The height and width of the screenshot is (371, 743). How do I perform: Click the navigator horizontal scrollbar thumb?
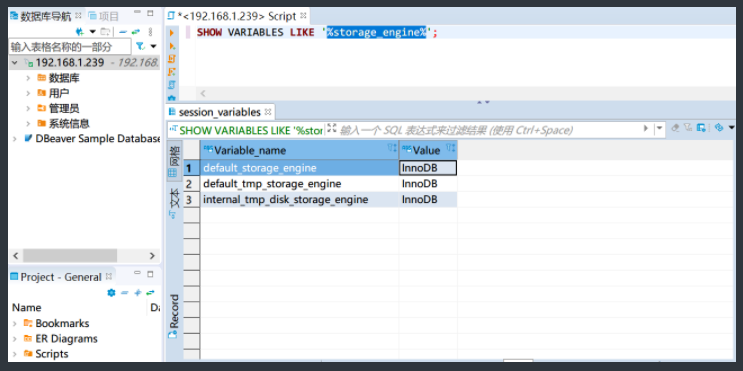click(70, 255)
